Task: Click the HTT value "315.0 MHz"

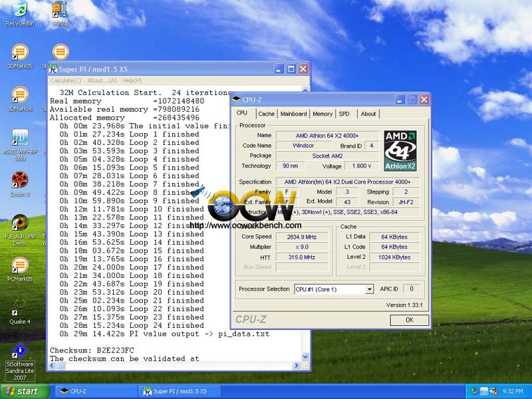Action: pyautogui.click(x=302, y=257)
